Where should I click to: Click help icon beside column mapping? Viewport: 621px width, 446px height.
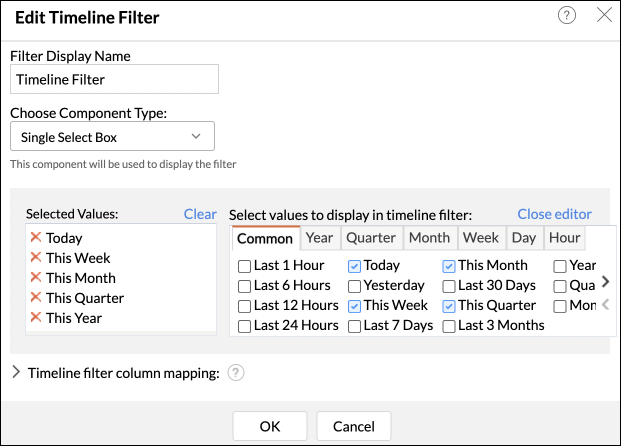point(236,374)
